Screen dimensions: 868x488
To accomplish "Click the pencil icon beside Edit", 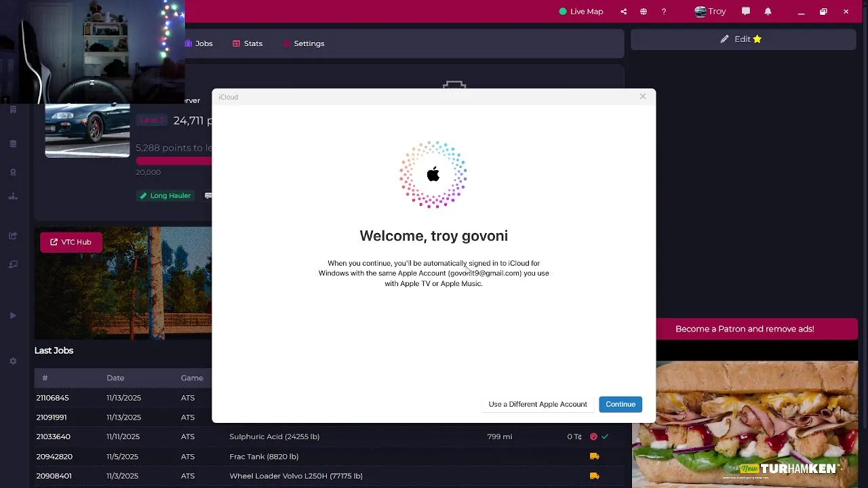I will tap(724, 39).
